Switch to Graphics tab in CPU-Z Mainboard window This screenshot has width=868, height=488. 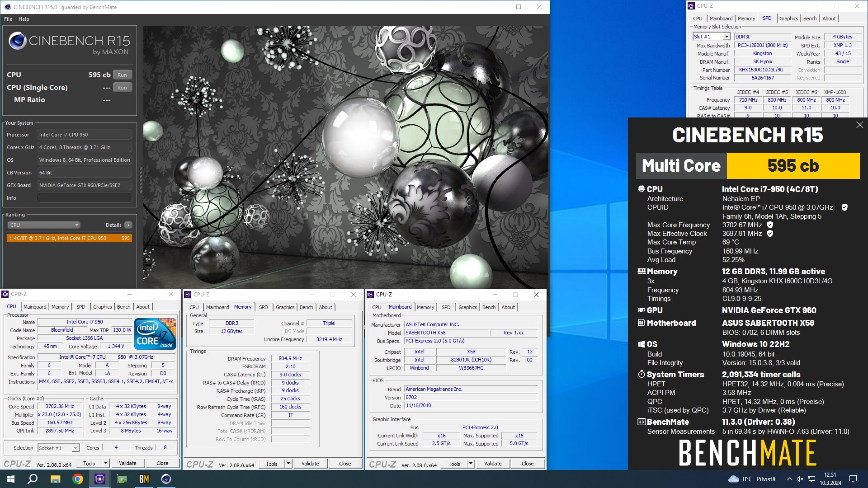(x=467, y=307)
